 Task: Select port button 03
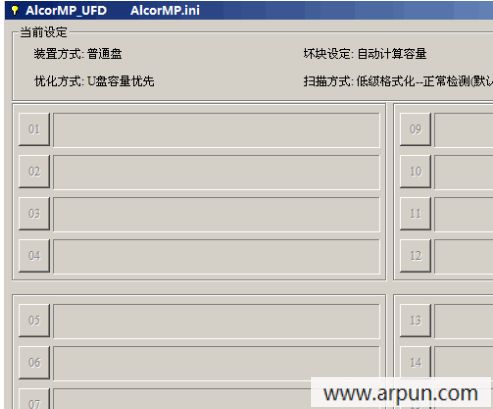coord(34,214)
